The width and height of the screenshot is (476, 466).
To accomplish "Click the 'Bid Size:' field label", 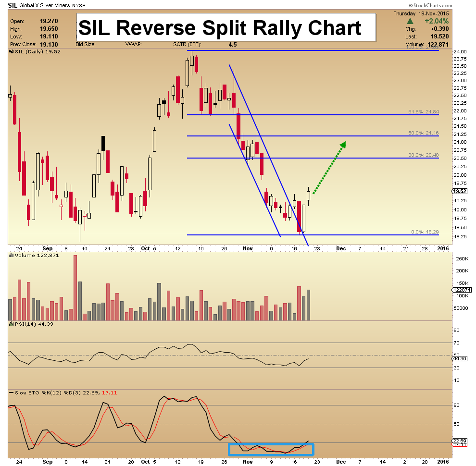I will [x=86, y=44].
